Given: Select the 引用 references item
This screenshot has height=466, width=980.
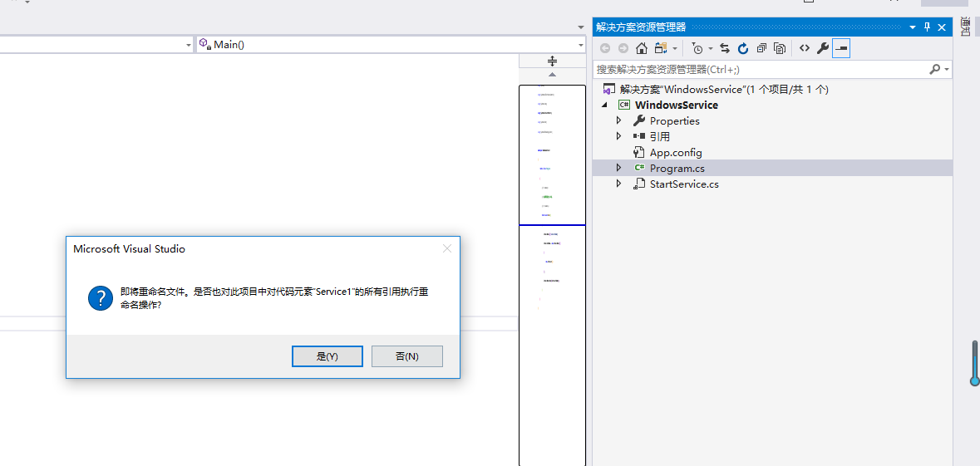Looking at the screenshot, I should [x=660, y=136].
